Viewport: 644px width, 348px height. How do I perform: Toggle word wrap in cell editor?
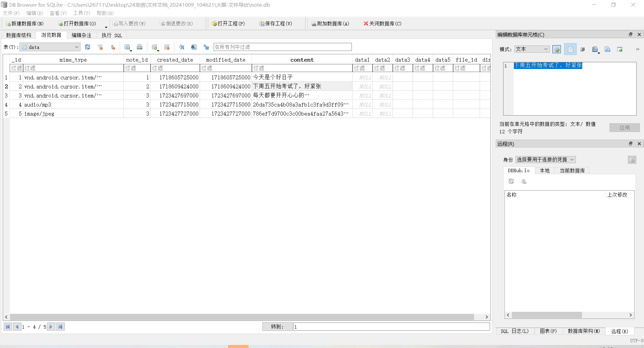click(570, 49)
